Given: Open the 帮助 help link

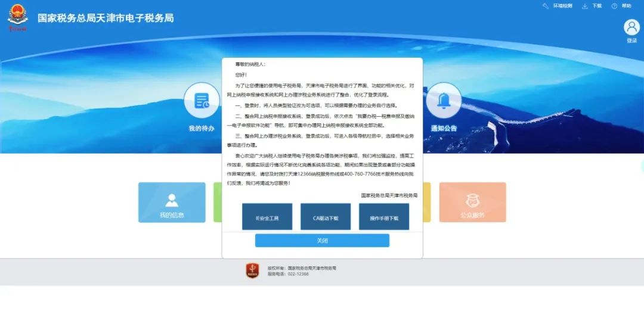Looking at the screenshot, I should point(621,6).
